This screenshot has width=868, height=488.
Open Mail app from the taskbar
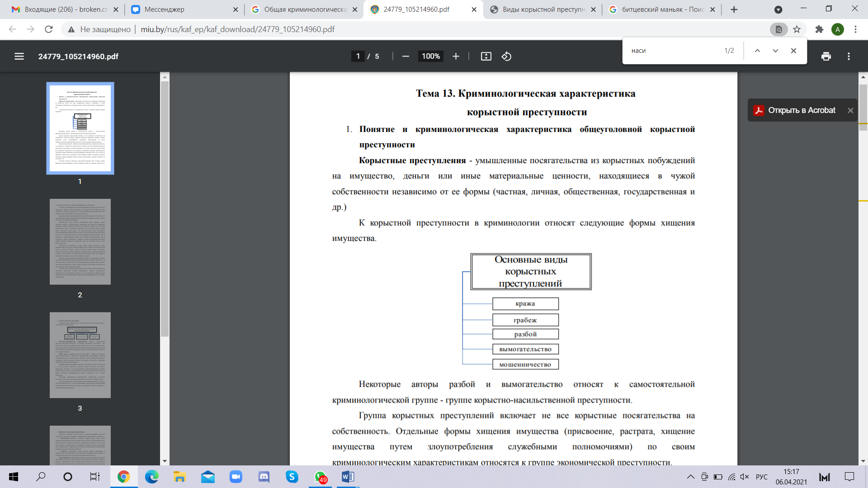click(208, 477)
